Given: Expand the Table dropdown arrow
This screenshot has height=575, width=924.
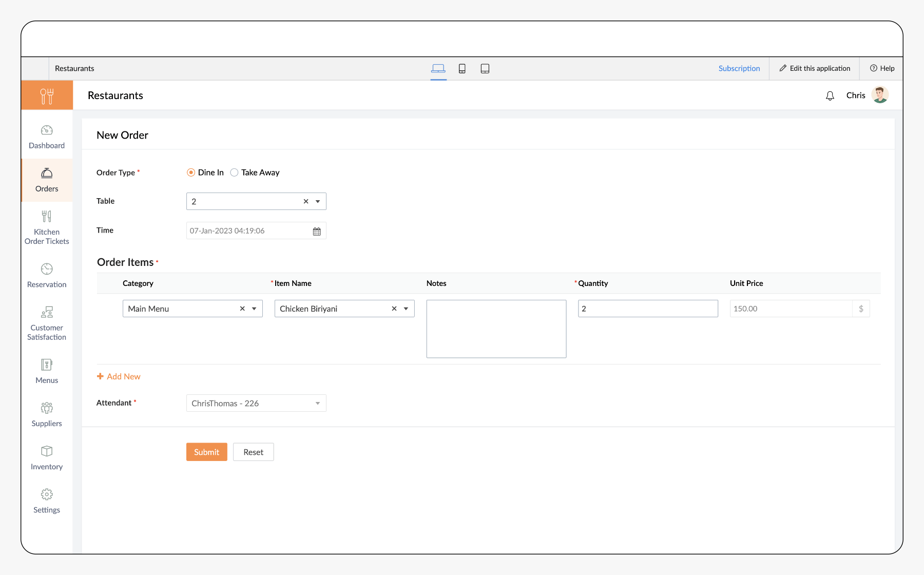Looking at the screenshot, I should (318, 202).
